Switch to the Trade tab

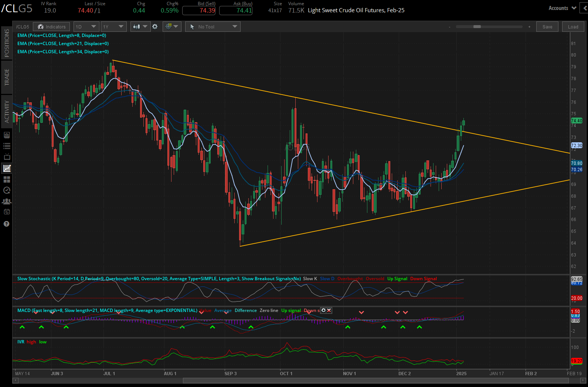coord(7,77)
